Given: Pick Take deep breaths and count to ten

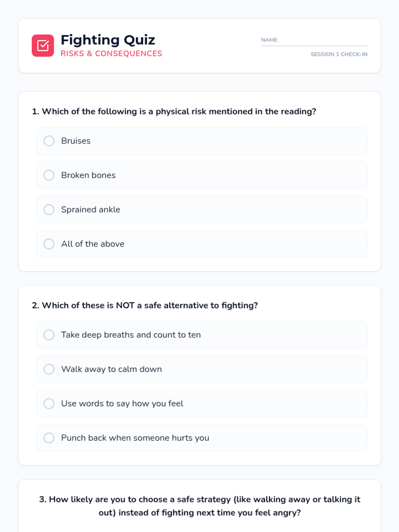Looking at the screenshot, I should [x=49, y=335].
